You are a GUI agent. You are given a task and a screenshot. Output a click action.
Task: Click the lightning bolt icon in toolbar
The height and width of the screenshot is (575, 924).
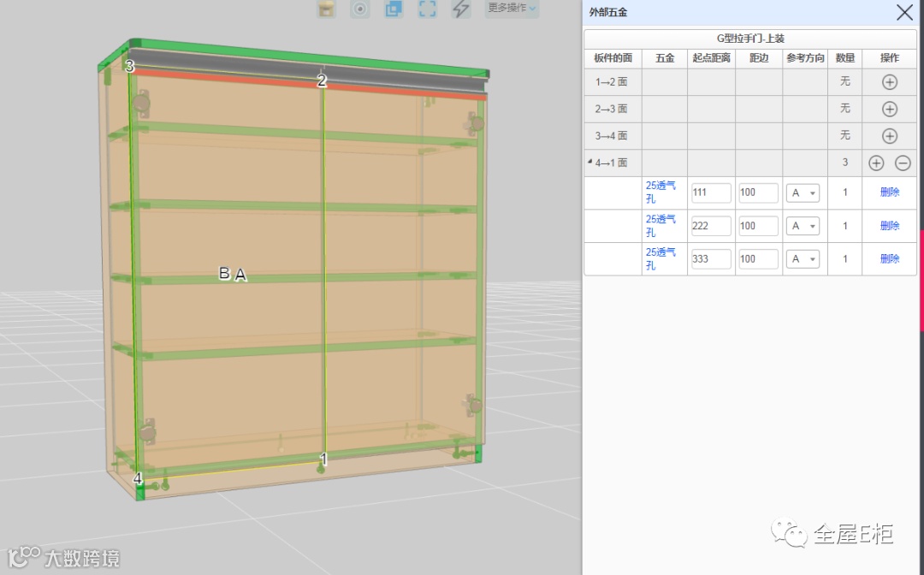click(461, 9)
